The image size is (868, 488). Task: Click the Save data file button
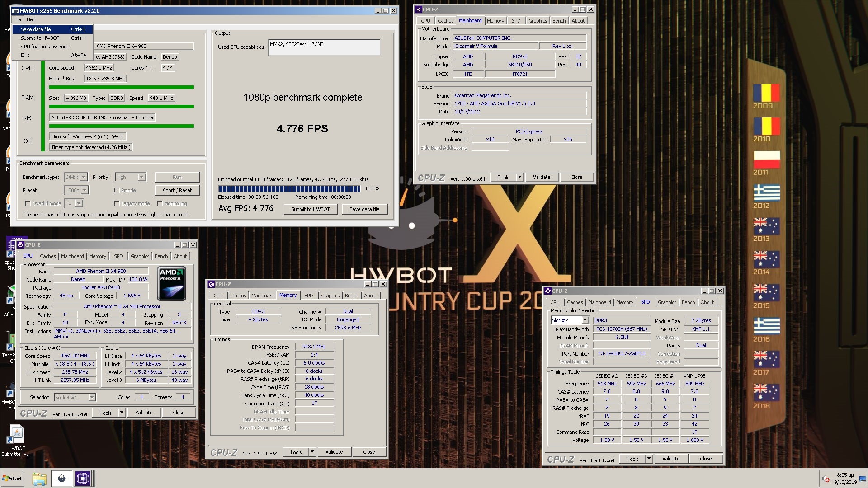click(x=364, y=209)
